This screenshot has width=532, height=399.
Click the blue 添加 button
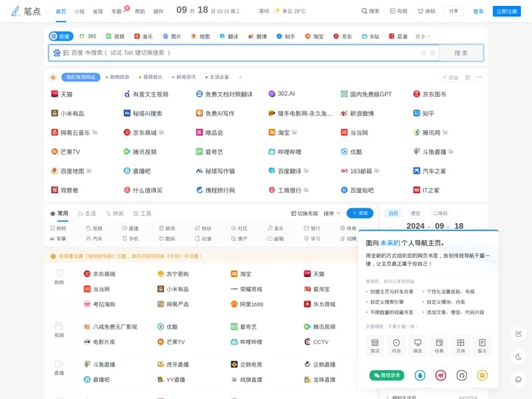(360, 213)
